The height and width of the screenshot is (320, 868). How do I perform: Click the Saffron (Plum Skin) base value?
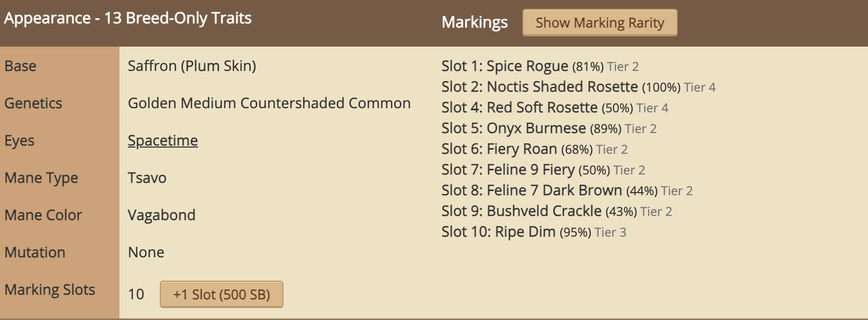coord(192,66)
